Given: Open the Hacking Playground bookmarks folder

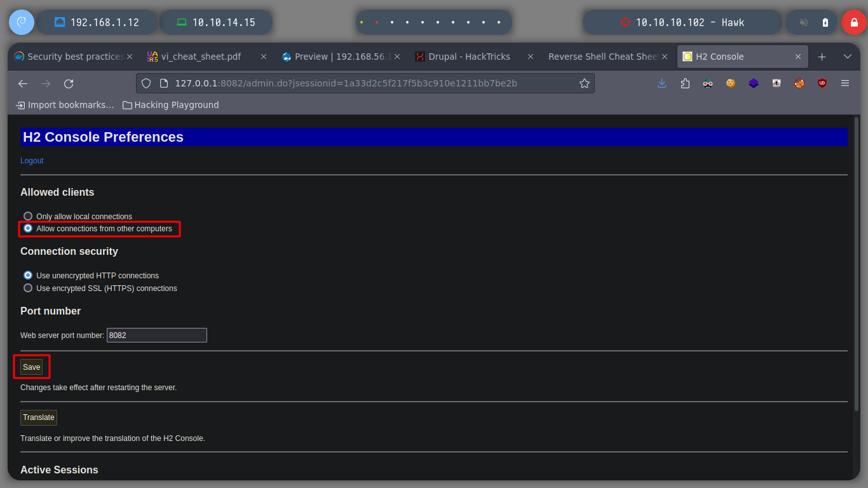Looking at the screenshot, I should [171, 105].
